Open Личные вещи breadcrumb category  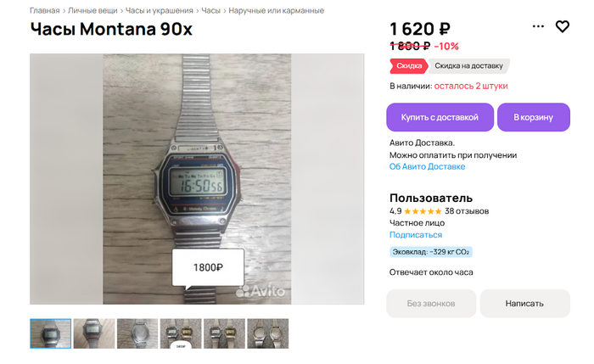(92, 10)
